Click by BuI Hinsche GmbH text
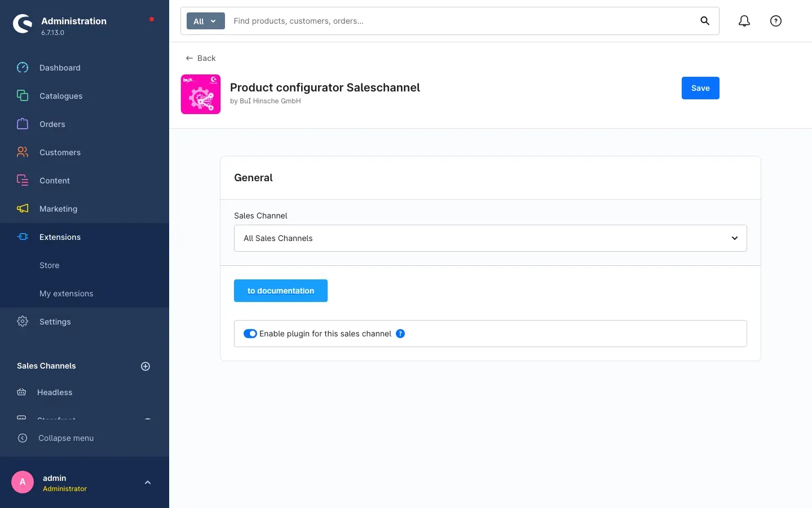The image size is (812, 508). click(x=266, y=101)
